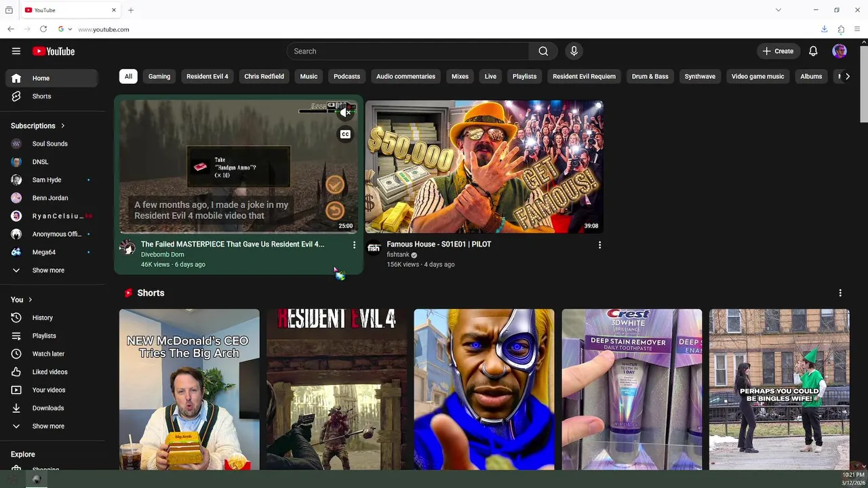
Task: Select the Resident Evil 4 chip
Action: pyautogui.click(x=208, y=77)
